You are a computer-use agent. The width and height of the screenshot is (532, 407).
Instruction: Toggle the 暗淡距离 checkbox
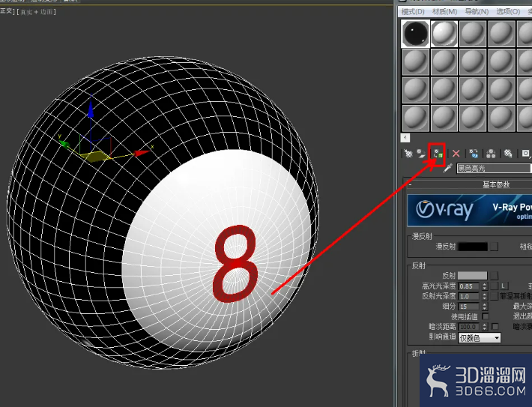pos(495,327)
